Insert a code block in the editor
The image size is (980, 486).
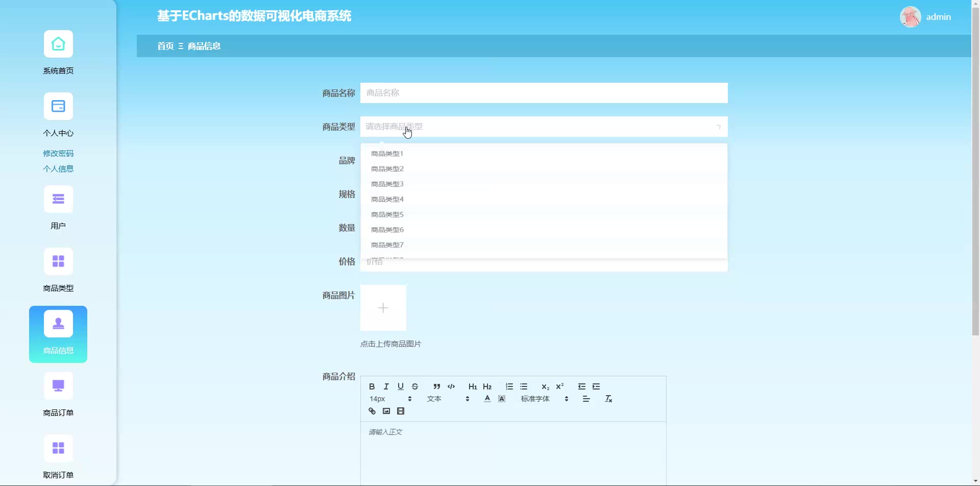click(451, 386)
